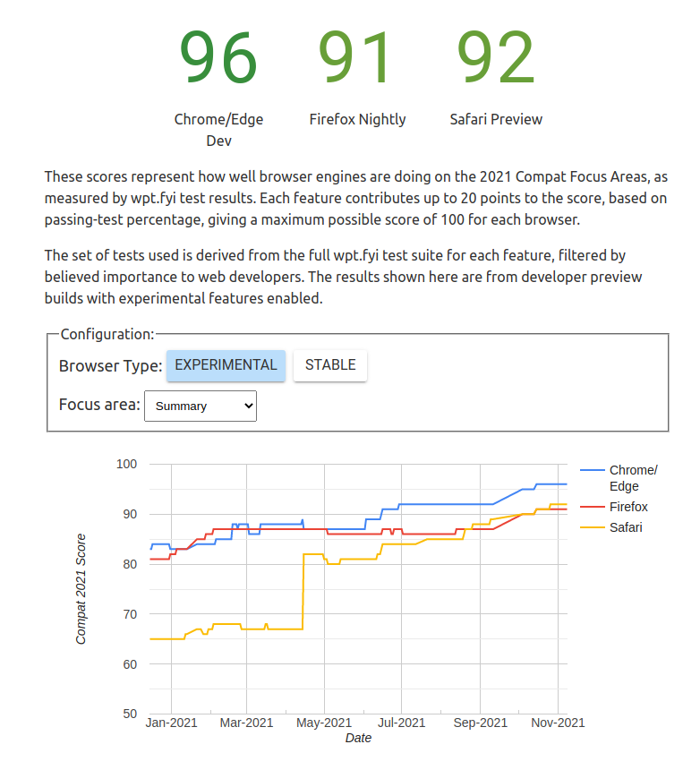700x770 pixels.
Task: Click the Configuration legend title
Action: (107, 335)
